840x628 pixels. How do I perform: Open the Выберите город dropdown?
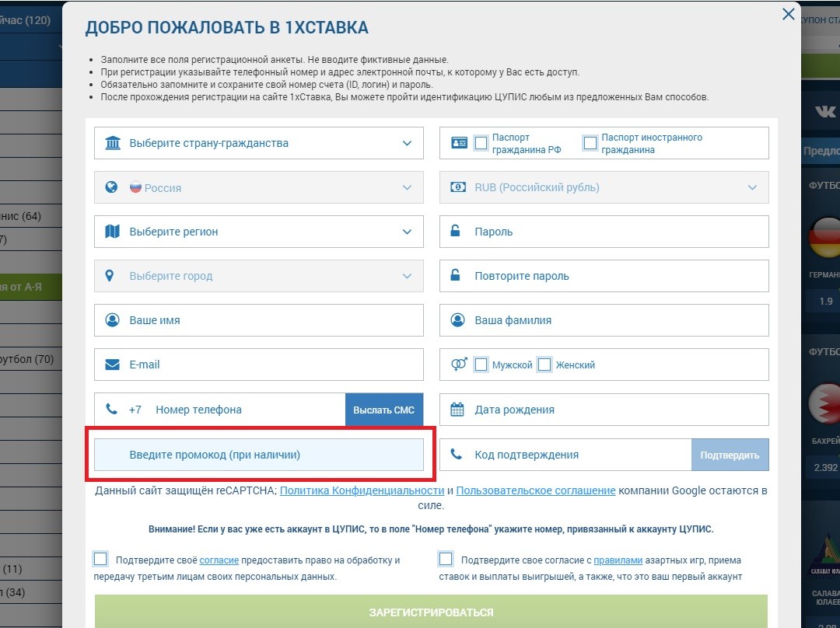click(259, 276)
